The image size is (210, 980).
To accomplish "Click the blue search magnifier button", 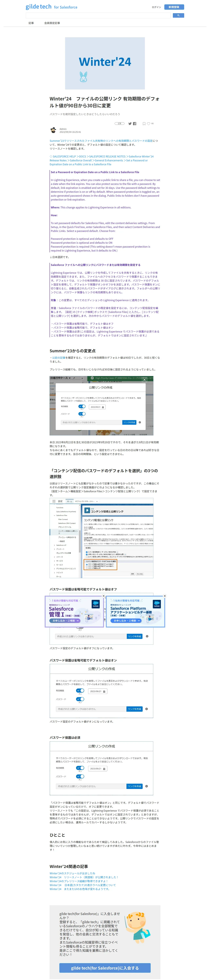I will point(178,16).
